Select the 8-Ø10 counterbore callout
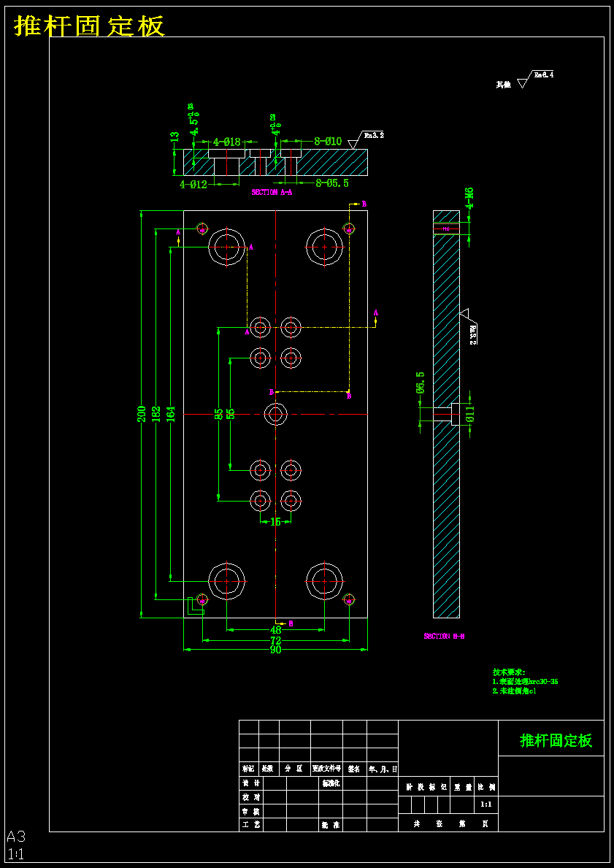Screen dimensions: 614x868 click(x=329, y=142)
